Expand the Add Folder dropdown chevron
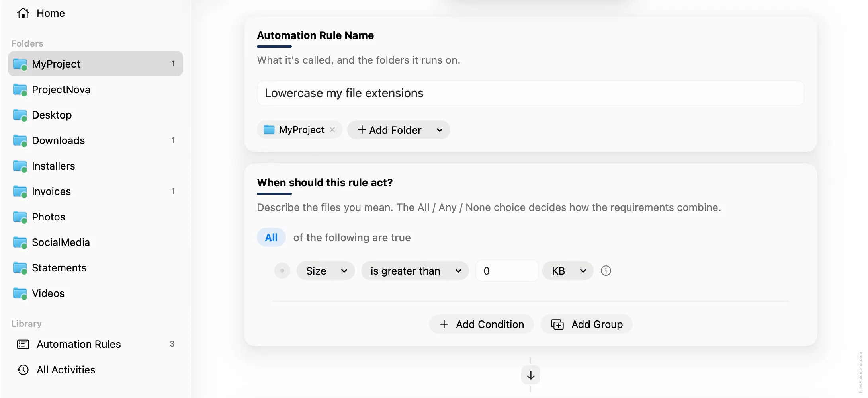The image size is (868, 398). click(439, 130)
